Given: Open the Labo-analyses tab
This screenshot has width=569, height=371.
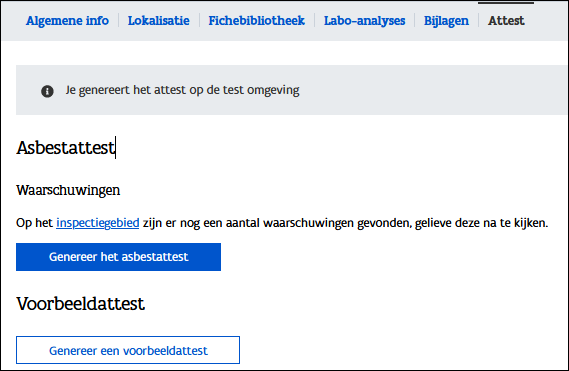Looking at the screenshot, I should 364,21.
